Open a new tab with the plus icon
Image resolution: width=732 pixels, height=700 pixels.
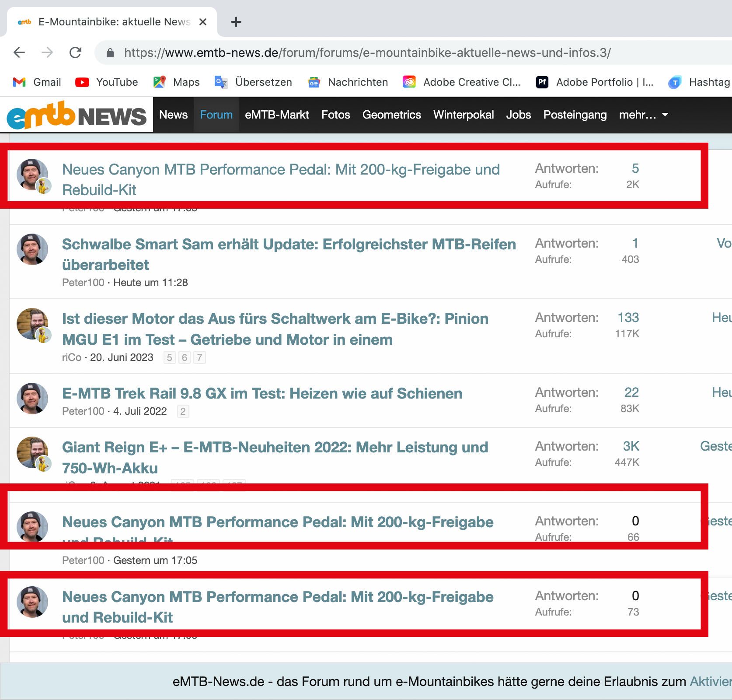coord(236,22)
